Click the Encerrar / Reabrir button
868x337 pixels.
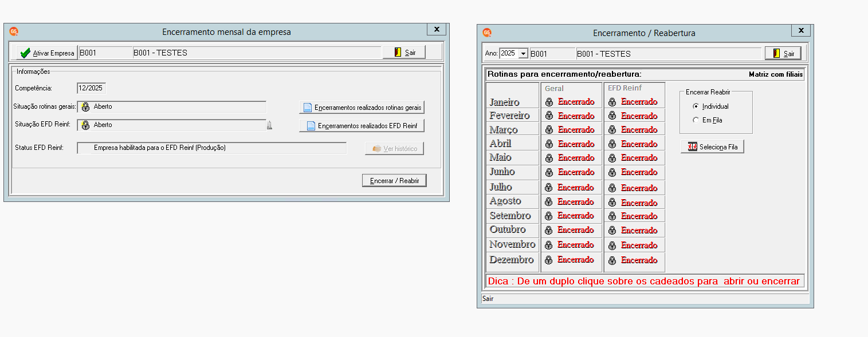[x=394, y=180]
